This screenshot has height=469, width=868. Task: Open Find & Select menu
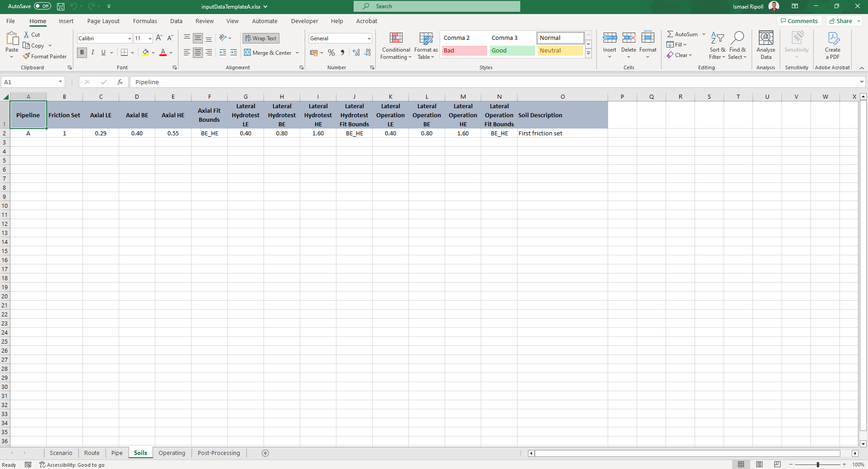point(737,46)
